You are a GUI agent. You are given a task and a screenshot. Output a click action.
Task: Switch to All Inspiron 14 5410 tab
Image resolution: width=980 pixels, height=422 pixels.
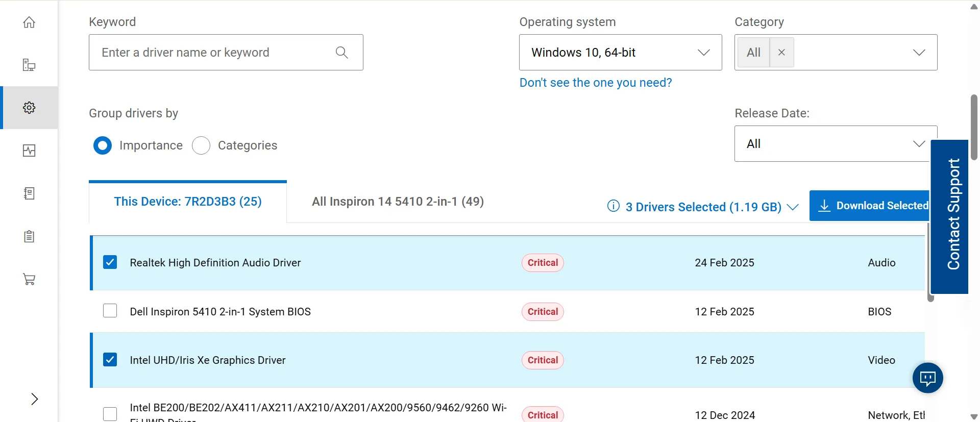[x=398, y=202]
